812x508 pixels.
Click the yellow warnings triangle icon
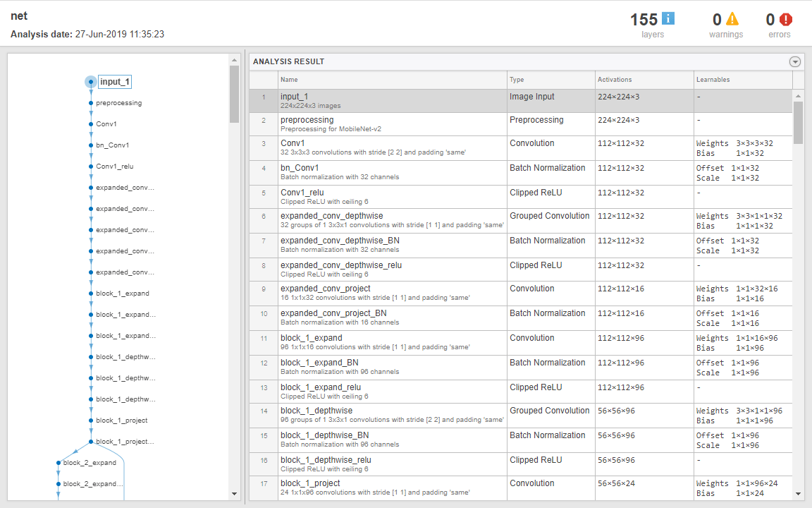click(x=732, y=18)
